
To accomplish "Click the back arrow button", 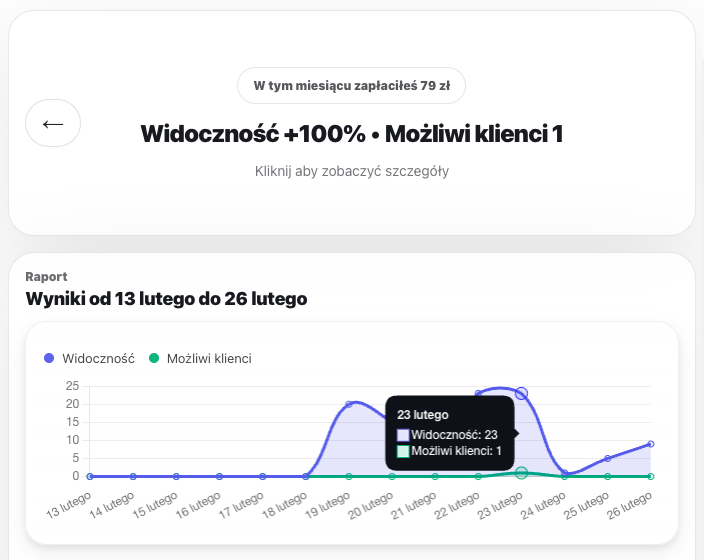I will pyautogui.click(x=53, y=123).
